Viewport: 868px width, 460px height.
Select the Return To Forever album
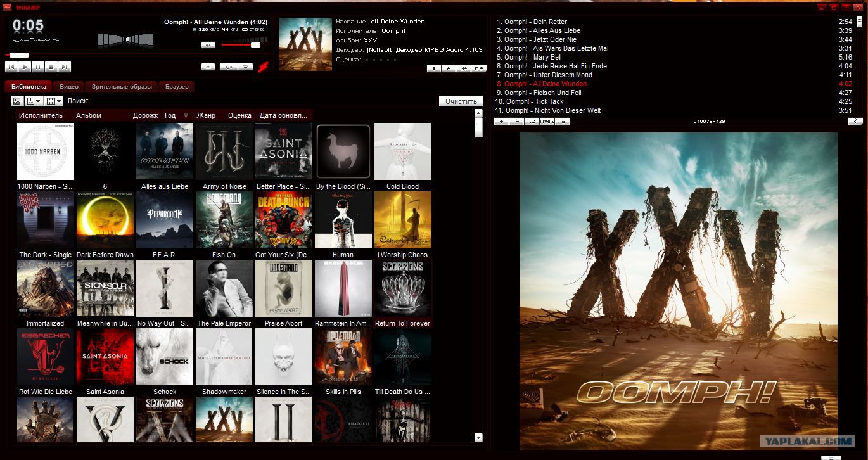403,293
